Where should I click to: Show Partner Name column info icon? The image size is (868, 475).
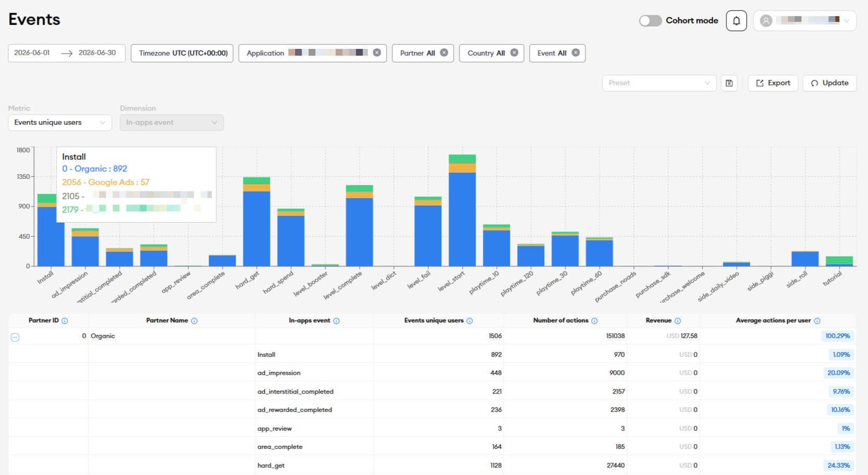194,321
